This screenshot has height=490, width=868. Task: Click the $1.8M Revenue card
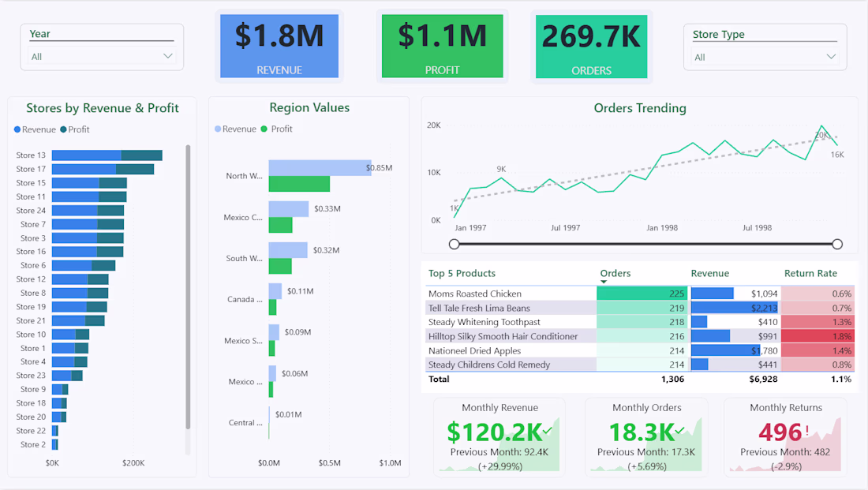pos(279,46)
